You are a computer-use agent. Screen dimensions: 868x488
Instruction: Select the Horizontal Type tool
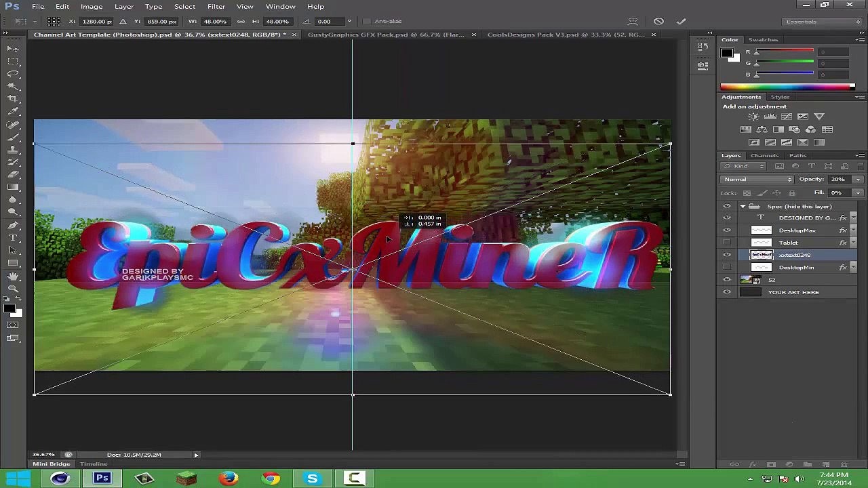[x=13, y=238]
